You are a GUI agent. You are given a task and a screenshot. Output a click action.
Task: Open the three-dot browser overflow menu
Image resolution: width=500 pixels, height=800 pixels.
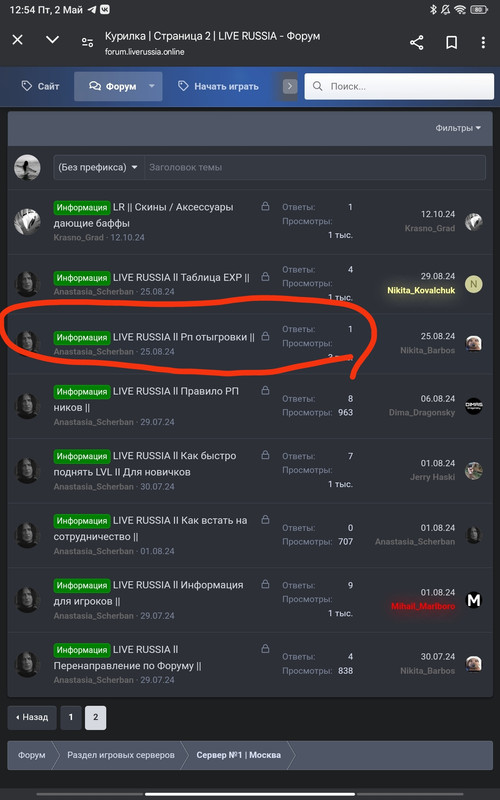(x=483, y=42)
